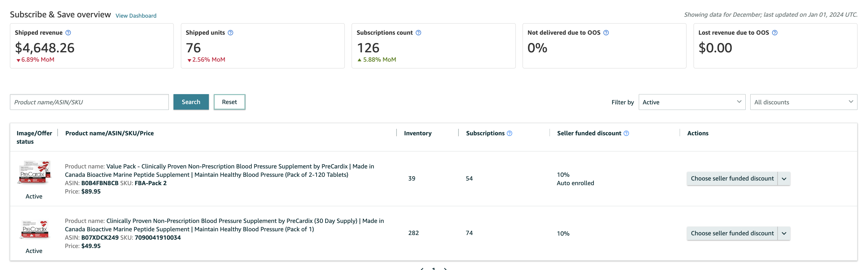This screenshot has height=270, width=868.
Task: Click the 30 Day Supply product thumbnail
Action: tap(34, 229)
